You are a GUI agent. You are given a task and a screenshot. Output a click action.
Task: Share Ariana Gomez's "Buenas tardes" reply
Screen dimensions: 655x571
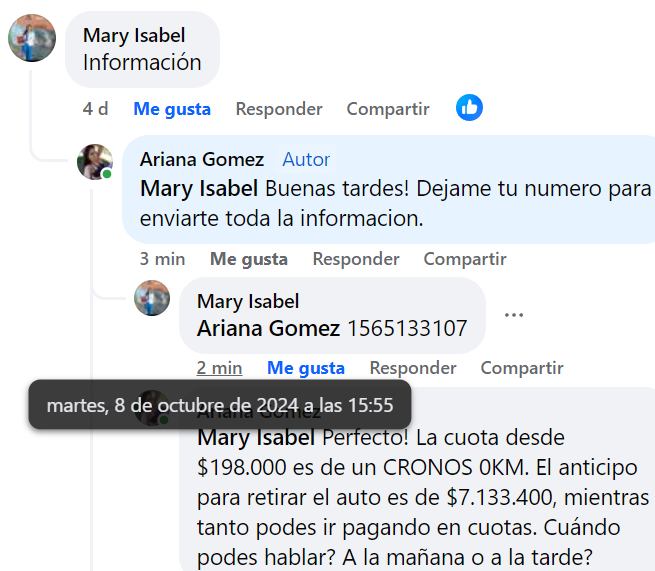coord(465,259)
